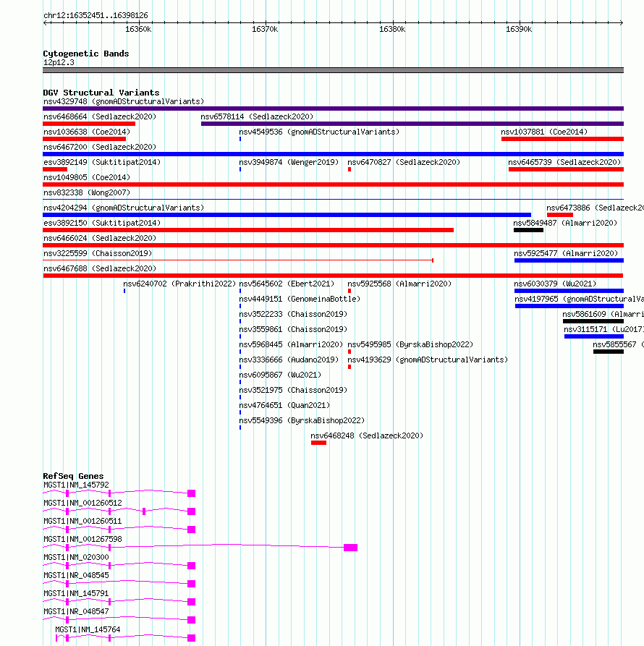Click nsv5495985 (ByrskaBishop2022) label
644x646 pixels.
tap(410, 344)
